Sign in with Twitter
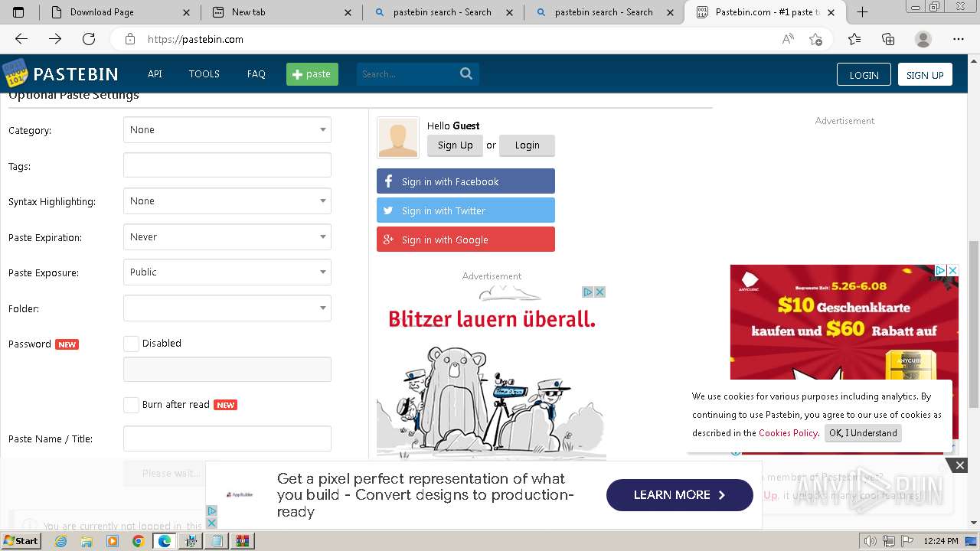Image resolution: width=980 pixels, height=551 pixels. [x=465, y=210]
